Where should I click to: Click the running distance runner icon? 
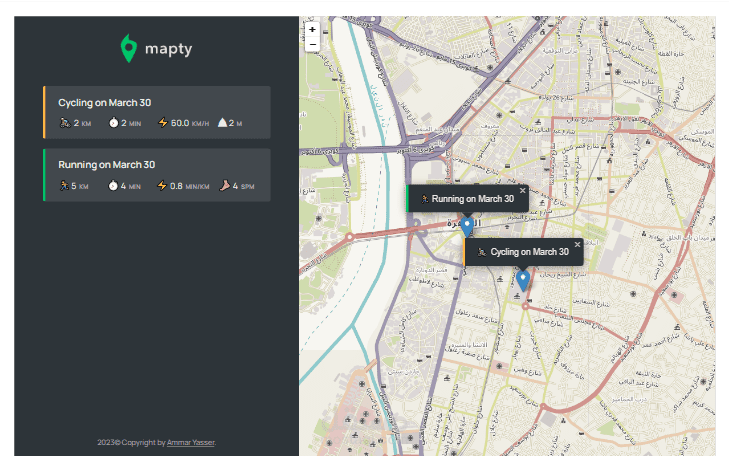point(64,186)
